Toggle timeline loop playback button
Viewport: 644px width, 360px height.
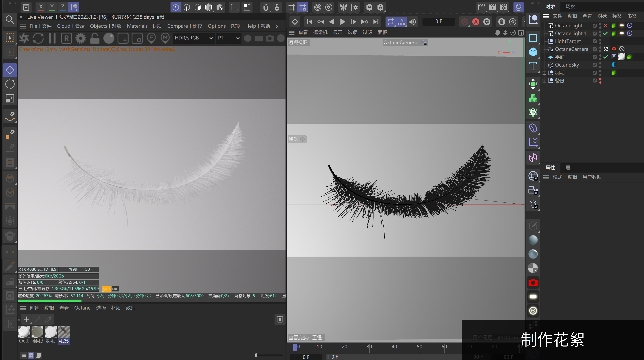click(390, 22)
